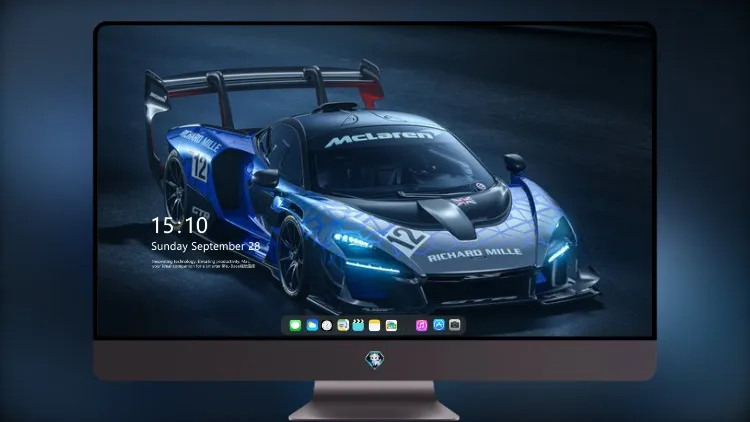
Task: Open the photo gallery app in dock
Action: pos(391,326)
